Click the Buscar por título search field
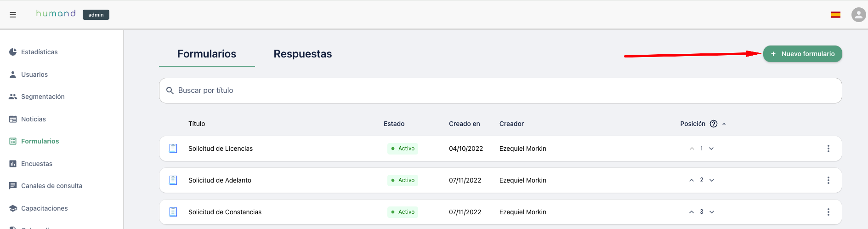The image size is (868, 229). [x=500, y=91]
